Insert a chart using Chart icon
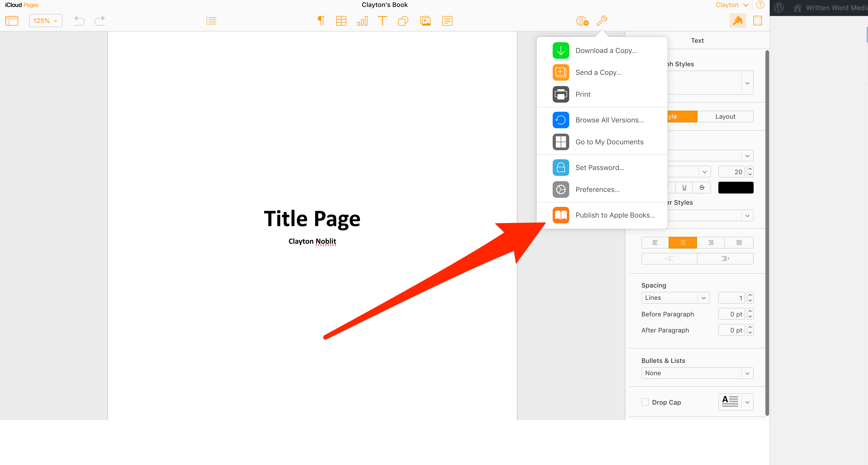Viewport: 868px width, 465px height. [362, 21]
